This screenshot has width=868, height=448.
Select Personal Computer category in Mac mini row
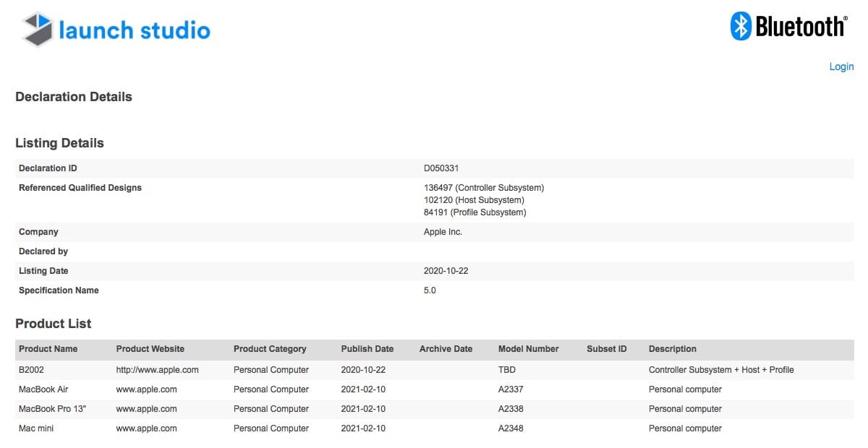tap(271, 428)
